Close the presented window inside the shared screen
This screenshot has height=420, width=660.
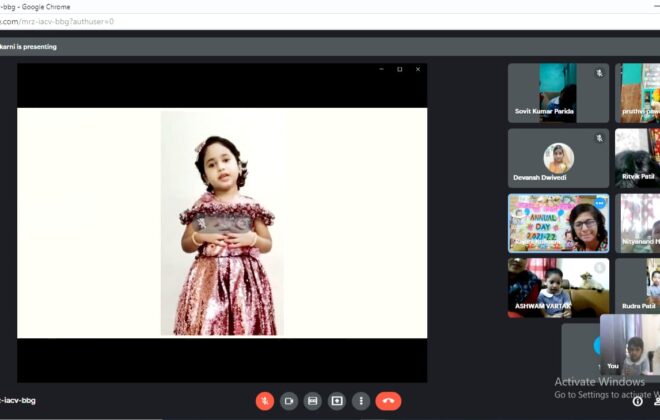[418, 69]
